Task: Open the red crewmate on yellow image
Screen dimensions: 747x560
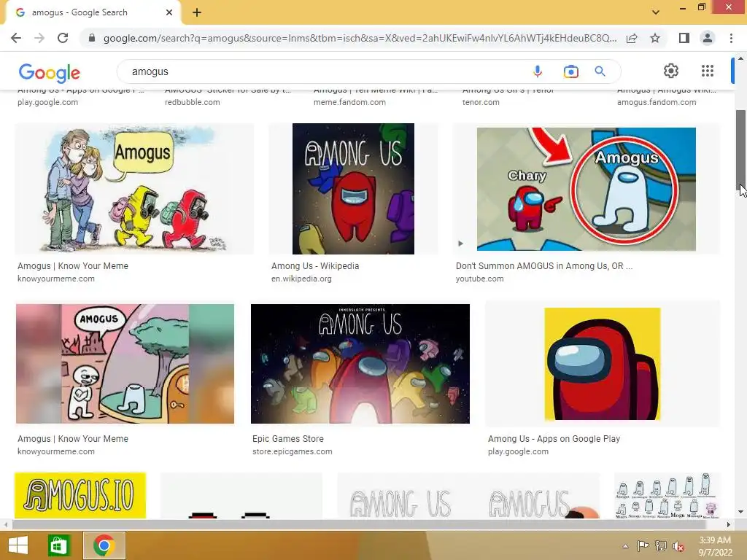Action: pyautogui.click(x=603, y=364)
